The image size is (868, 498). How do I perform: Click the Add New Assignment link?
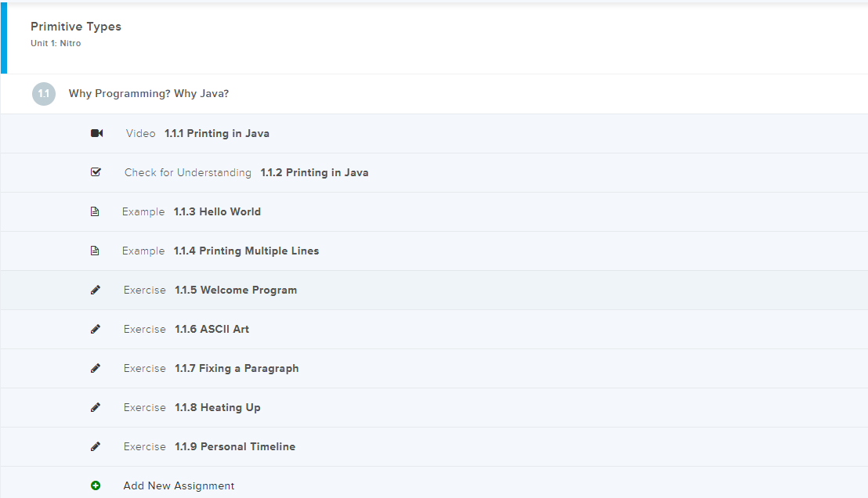[179, 485]
